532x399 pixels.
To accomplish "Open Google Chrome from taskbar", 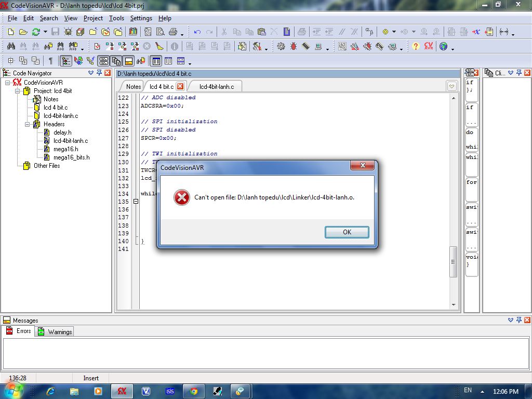I will (x=194, y=391).
